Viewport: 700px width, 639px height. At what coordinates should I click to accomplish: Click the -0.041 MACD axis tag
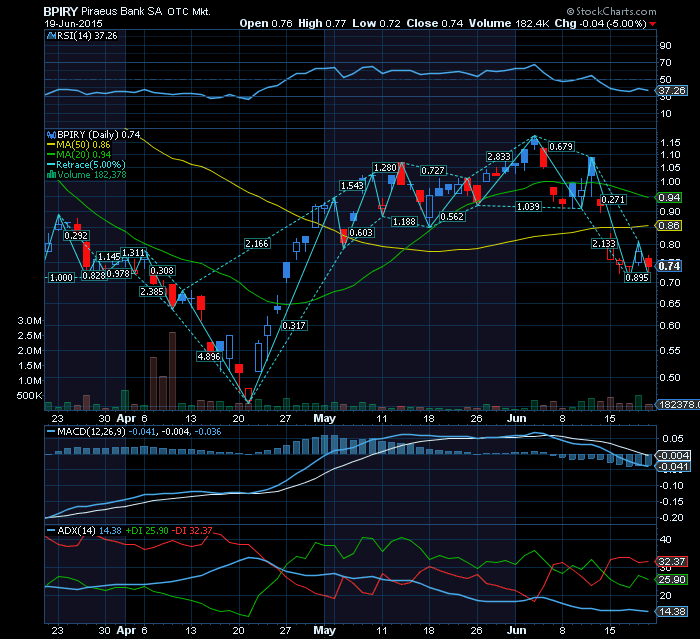[674, 467]
